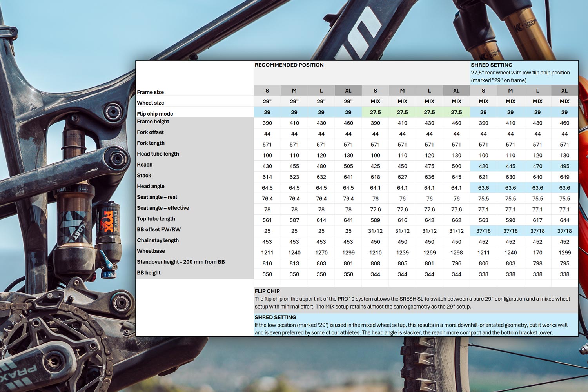The image size is (588, 392).
Task: Click Top tube length value 561
Action: tap(267, 220)
